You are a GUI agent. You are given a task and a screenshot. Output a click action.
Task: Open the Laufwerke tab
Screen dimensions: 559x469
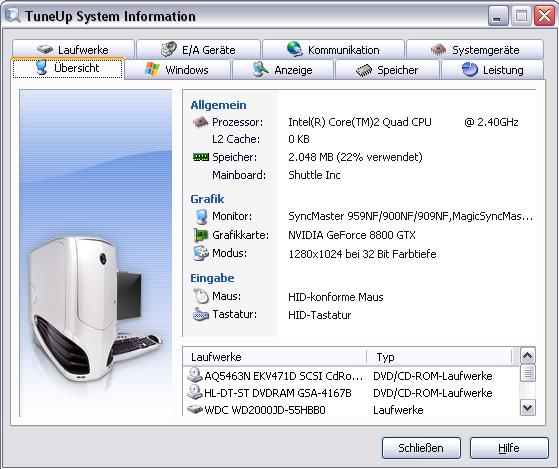[73, 50]
